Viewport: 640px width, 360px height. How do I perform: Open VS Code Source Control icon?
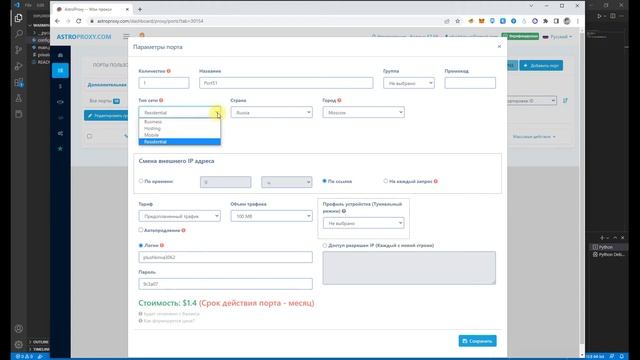pyautogui.click(x=18, y=50)
